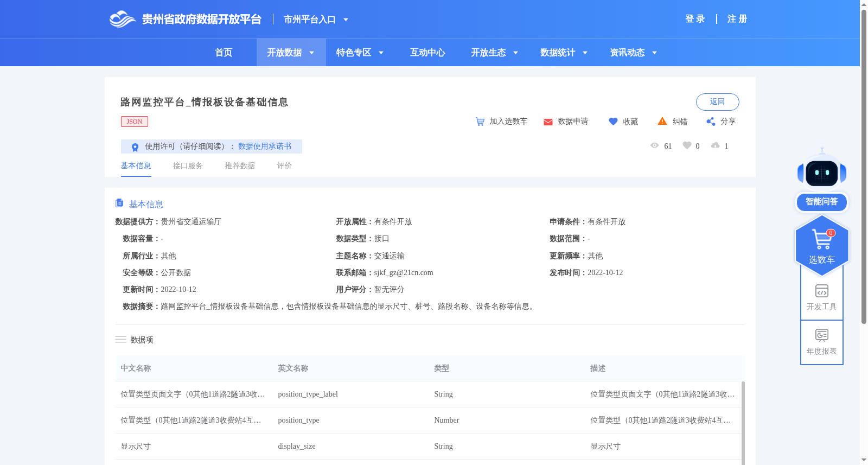Viewport: 868px width, 465px height.
Task: Click the position_type cell
Action: click(x=298, y=421)
